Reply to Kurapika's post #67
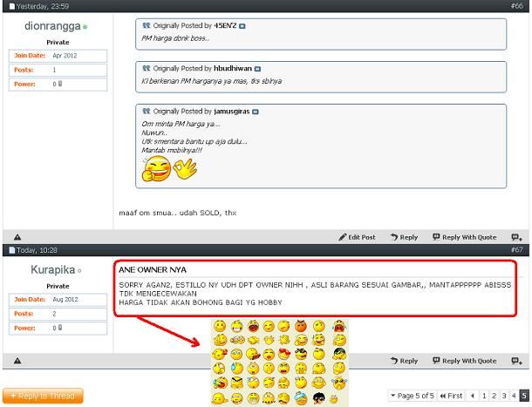Screen dimensions: 532x407 coord(404,361)
